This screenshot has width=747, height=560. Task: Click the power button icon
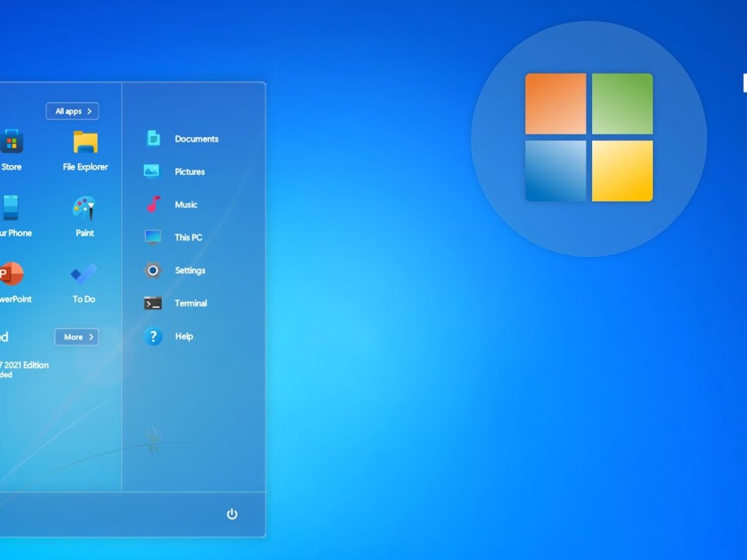(x=232, y=514)
